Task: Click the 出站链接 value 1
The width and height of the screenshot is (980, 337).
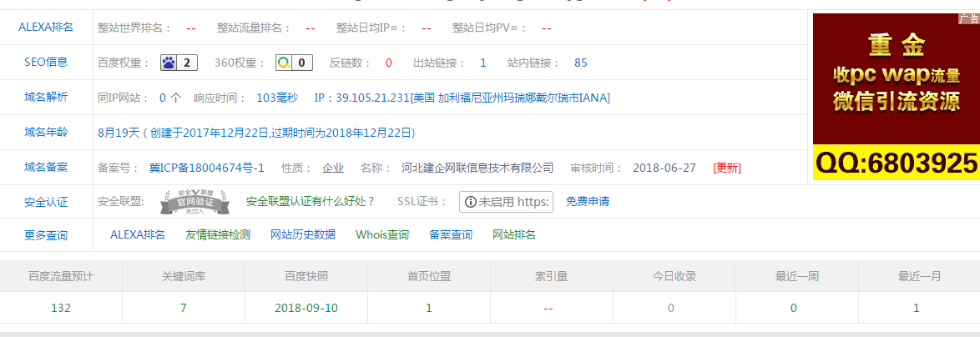Action: pyautogui.click(x=483, y=63)
